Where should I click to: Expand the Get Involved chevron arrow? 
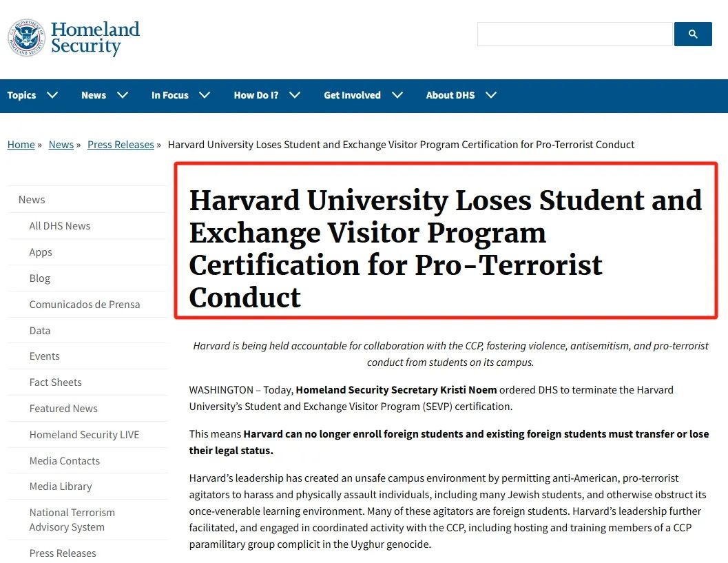tap(397, 95)
